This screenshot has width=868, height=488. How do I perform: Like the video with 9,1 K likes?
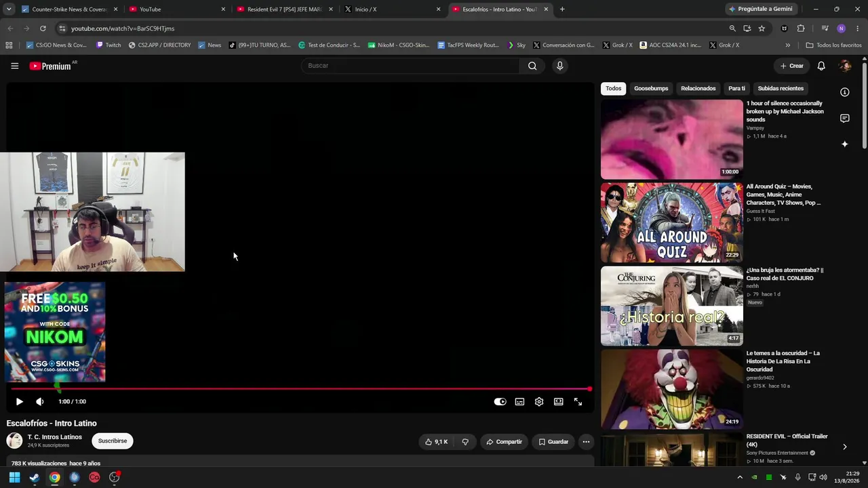(436, 442)
